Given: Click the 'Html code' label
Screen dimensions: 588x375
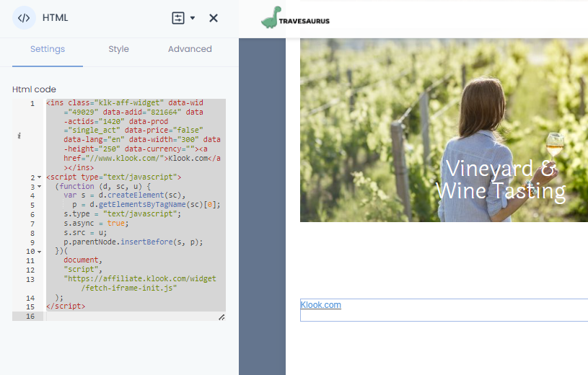Looking at the screenshot, I should pyautogui.click(x=34, y=89).
